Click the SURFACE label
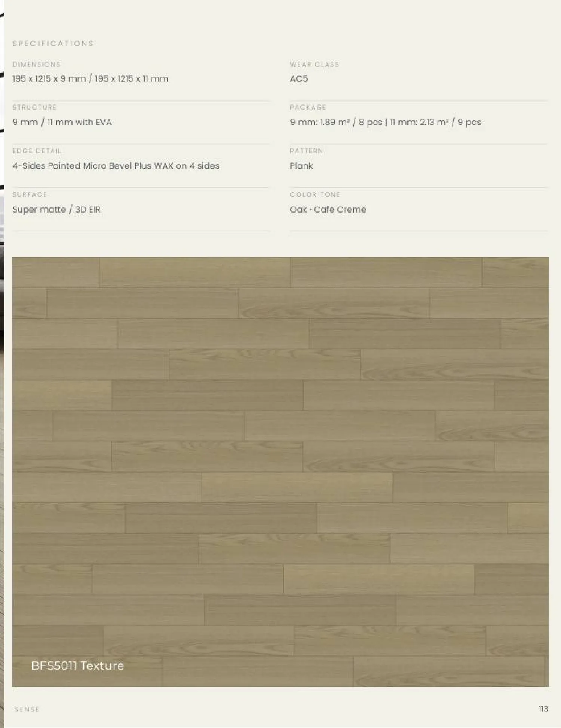561x728 pixels. coord(30,195)
